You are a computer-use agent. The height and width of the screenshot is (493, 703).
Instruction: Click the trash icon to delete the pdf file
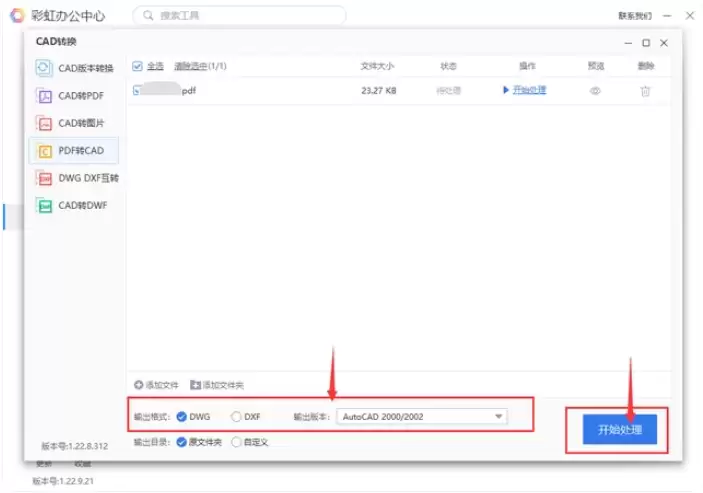[645, 90]
